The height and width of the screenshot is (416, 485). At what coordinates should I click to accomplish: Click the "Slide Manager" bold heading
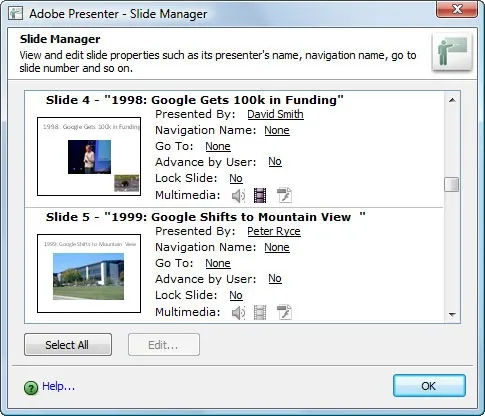click(x=60, y=39)
